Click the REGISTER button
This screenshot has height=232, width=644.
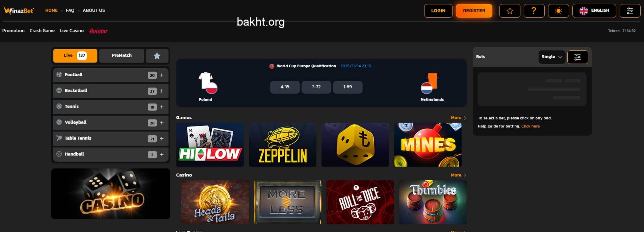click(x=474, y=11)
